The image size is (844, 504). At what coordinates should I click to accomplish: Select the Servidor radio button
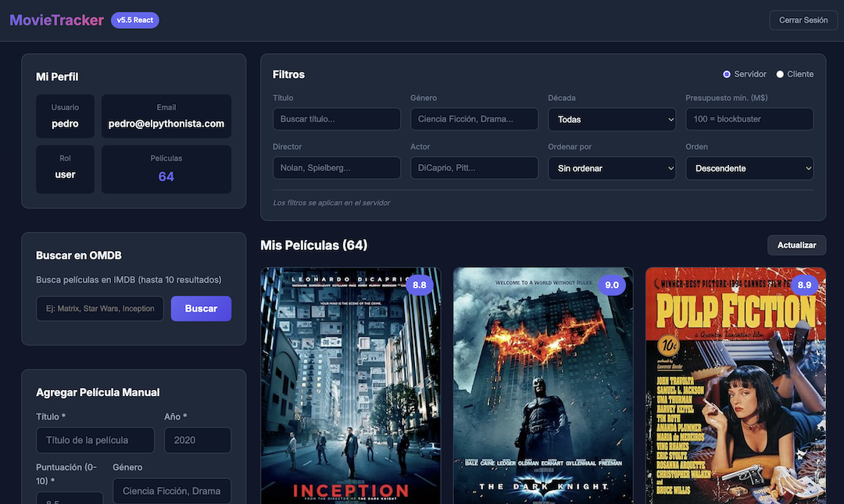[x=726, y=73]
